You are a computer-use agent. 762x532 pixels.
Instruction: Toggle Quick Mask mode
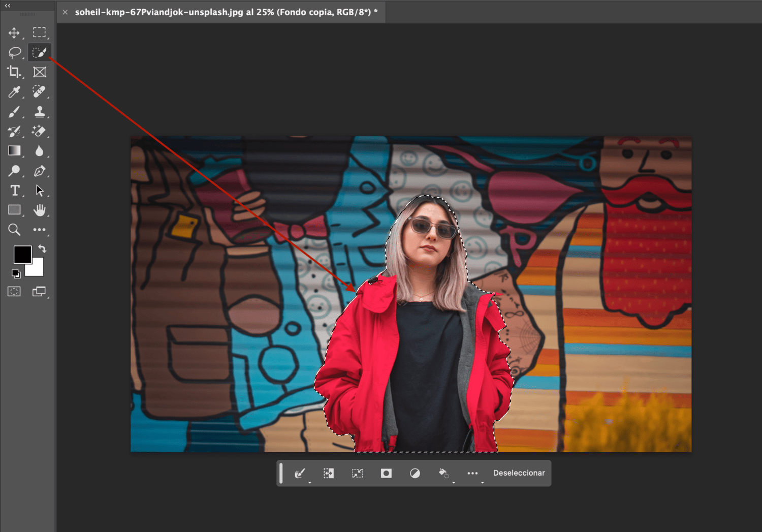tap(14, 292)
